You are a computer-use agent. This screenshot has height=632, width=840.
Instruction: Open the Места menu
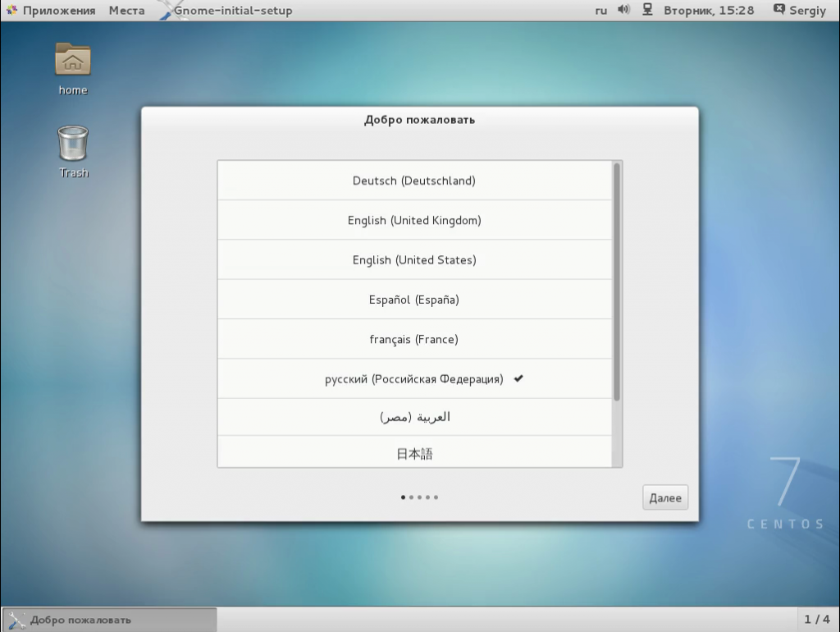(x=127, y=11)
